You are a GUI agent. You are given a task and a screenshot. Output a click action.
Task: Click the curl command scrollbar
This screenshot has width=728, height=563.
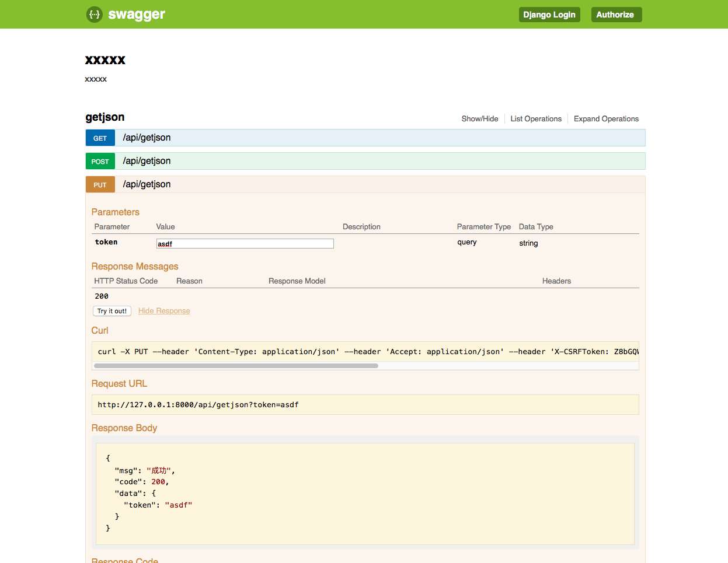[236, 366]
